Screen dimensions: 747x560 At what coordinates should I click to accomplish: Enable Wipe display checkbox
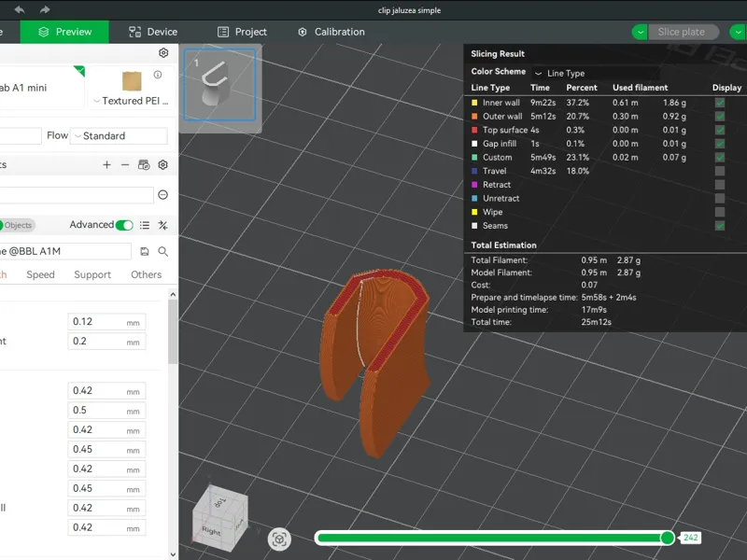coord(720,212)
